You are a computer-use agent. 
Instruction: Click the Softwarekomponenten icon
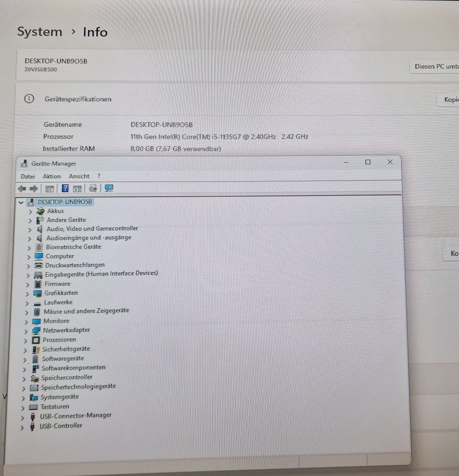(x=35, y=368)
